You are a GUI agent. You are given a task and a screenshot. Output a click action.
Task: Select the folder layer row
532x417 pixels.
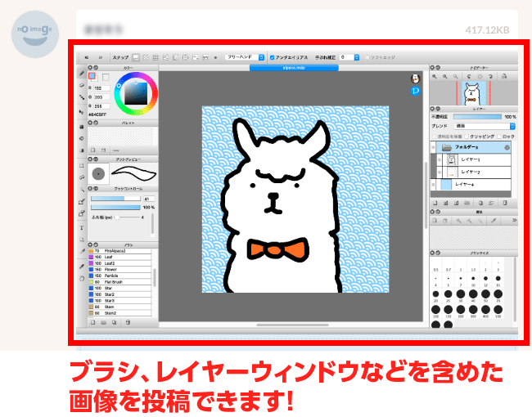click(x=471, y=147)
